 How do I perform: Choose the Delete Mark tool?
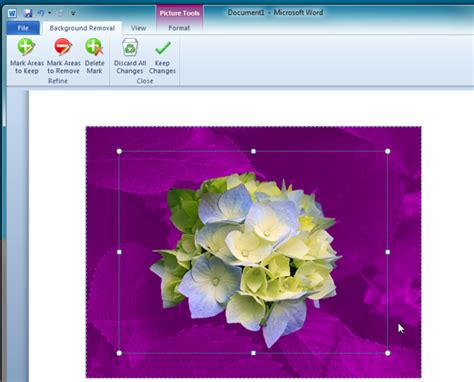click(94, 56)
